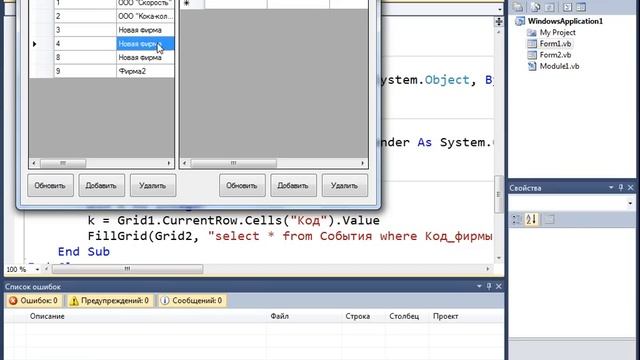The width and height of the screenshot is (640, 360).
Task: Click the Добавить button under the left grid
Action: [x=101, y=185]
